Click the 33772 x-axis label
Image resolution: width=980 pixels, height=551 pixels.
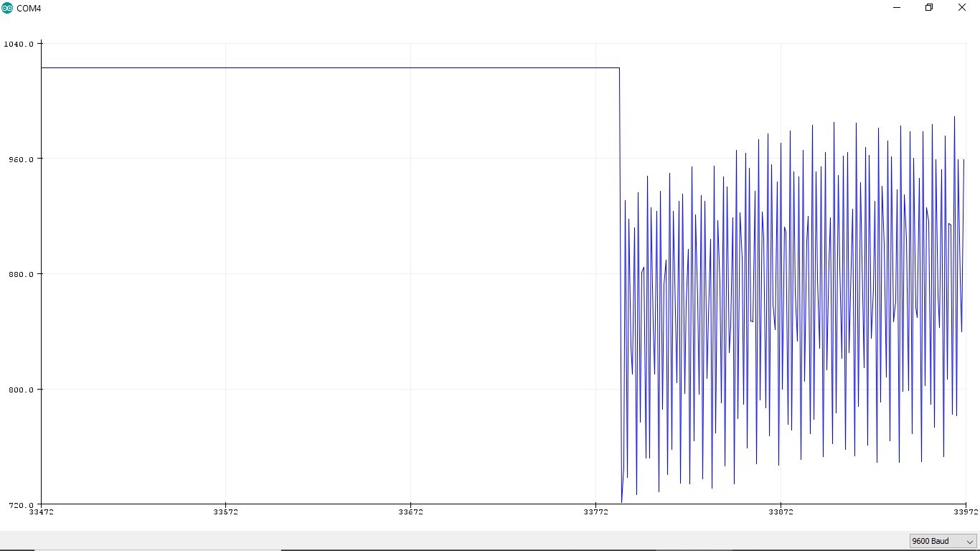(595, 512)
